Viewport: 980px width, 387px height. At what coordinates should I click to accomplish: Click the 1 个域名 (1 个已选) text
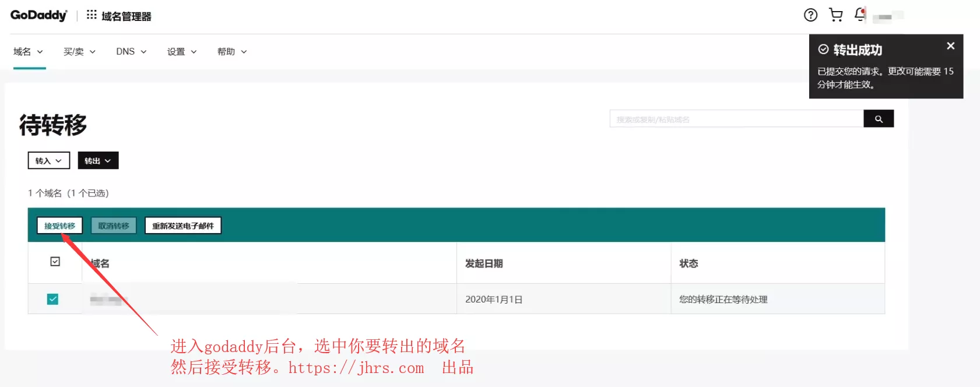(68, 193)
